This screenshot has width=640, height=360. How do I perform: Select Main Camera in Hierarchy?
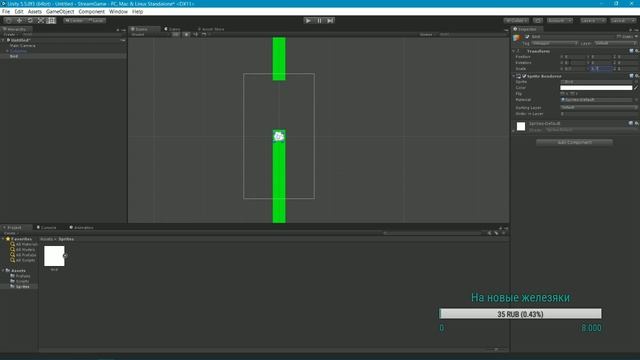23,45
